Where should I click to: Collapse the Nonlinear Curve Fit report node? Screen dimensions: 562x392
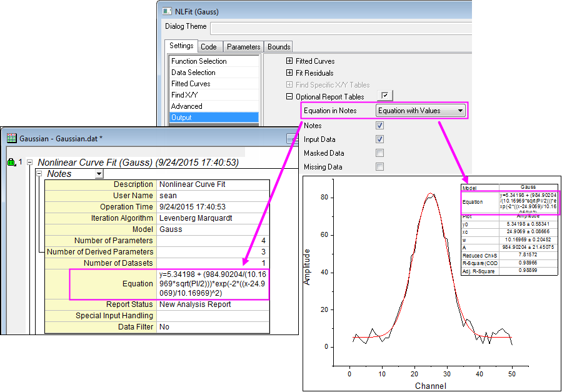coord(30,163)
